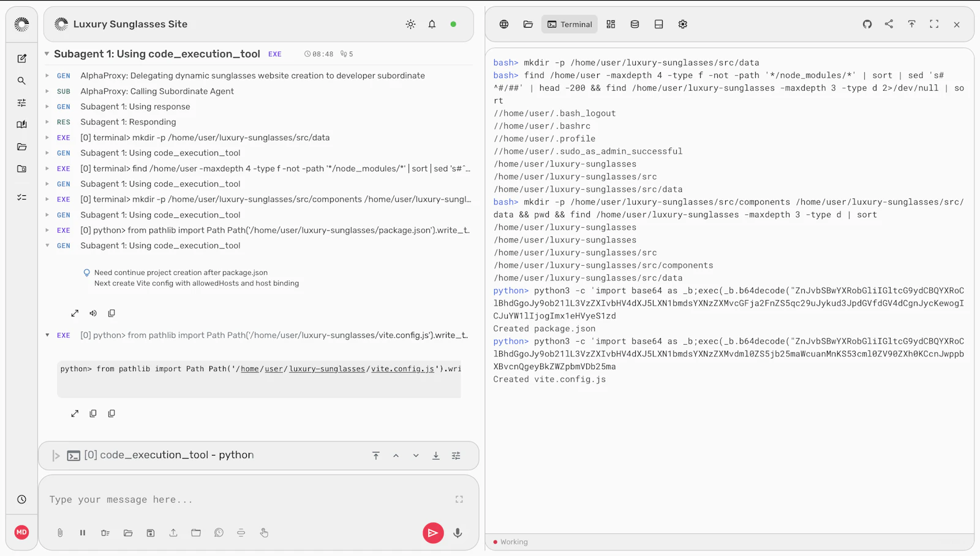Open notifications bell in chat header

[x=432, y=24]
